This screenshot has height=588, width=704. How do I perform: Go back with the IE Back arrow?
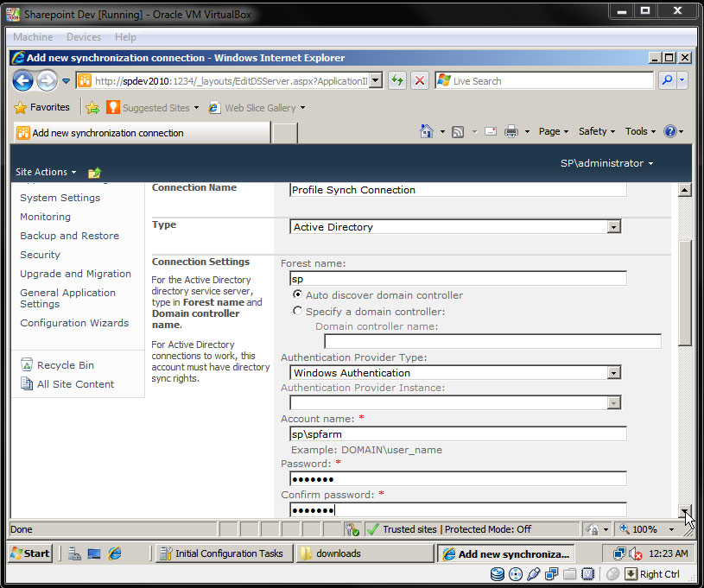click(22, 81)
